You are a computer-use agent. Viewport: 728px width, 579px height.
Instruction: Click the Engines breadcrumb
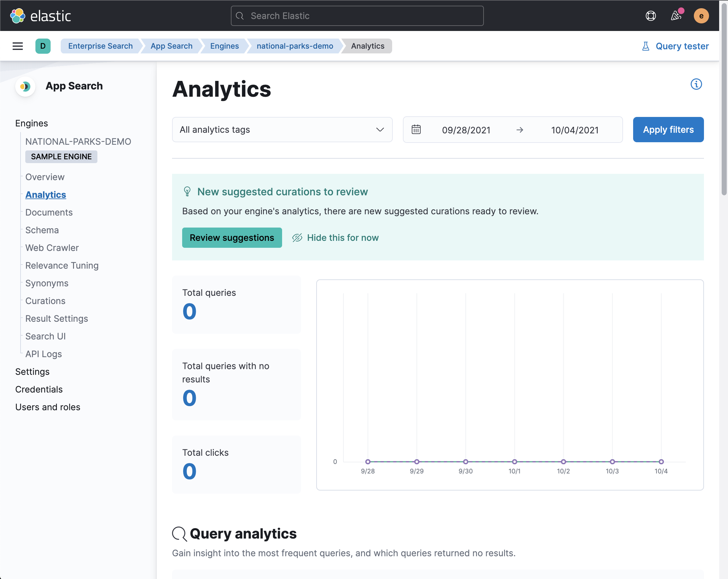coord(224,46)
